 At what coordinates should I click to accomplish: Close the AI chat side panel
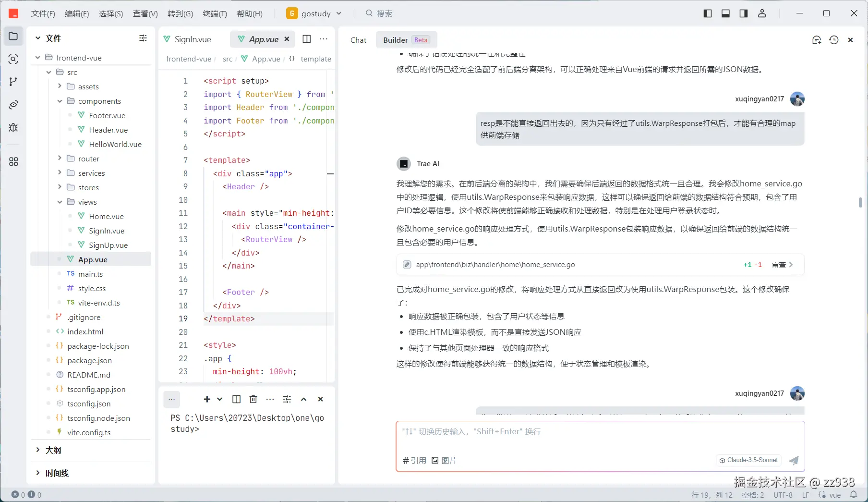[850, 40]
